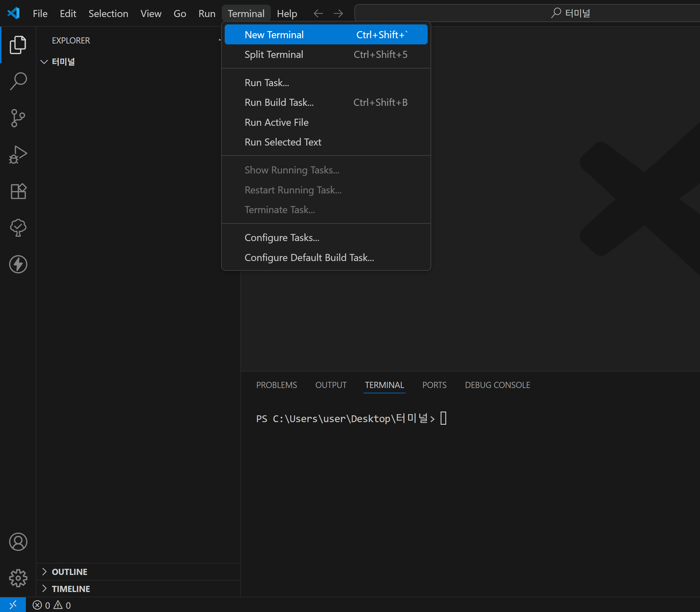Switch to the PROBLEMS panel tab
Screen dimensions: 700x612
pyautogui.click(x=276, y=385)
